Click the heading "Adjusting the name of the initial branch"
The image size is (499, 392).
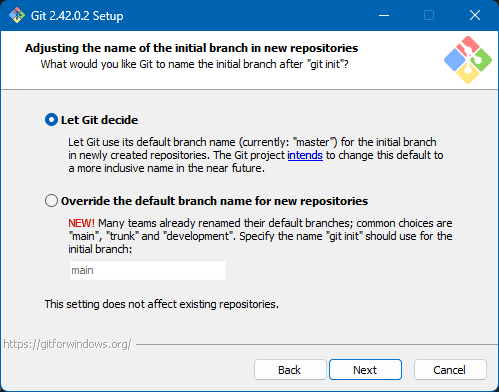point(191,48)
